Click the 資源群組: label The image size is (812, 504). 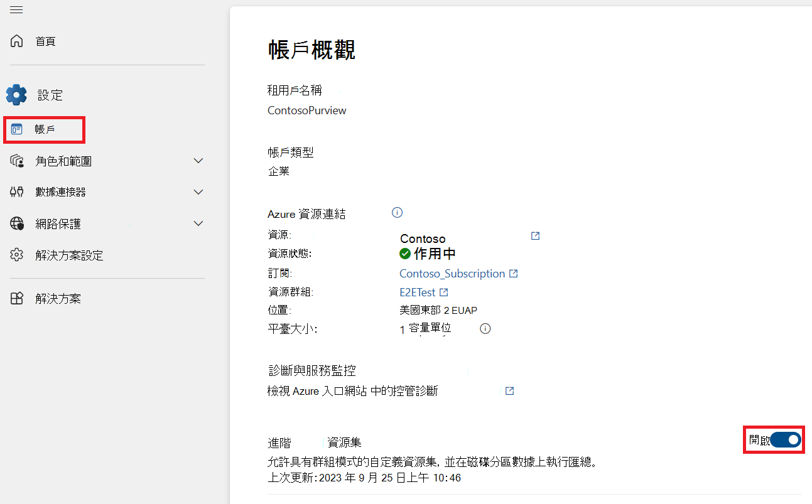pos(290,292)
